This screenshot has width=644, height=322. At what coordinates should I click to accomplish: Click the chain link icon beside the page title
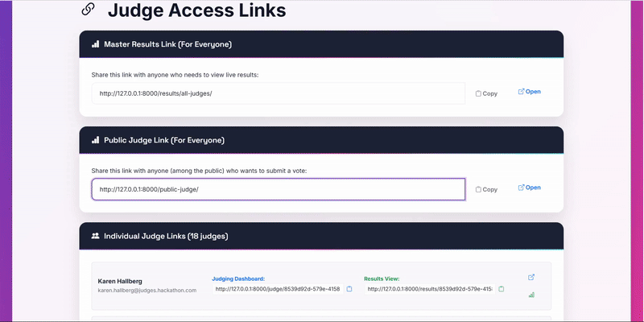coord(88,10)
